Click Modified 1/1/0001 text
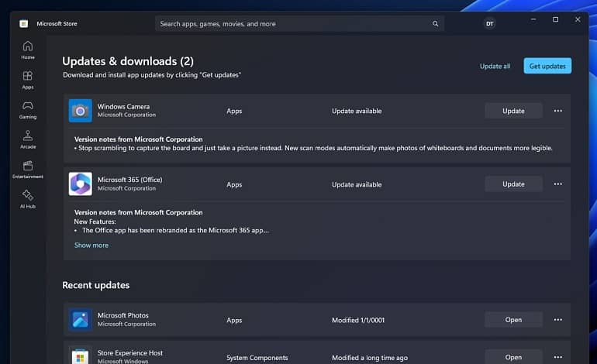Image resolution: width=597 pixels, height=364 pixels. [358, 321]
